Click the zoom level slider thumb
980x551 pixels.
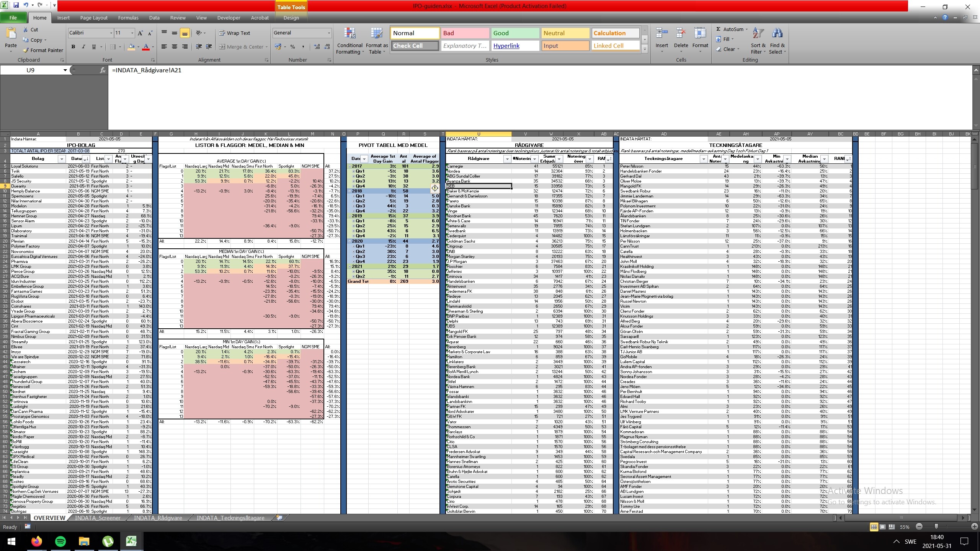(936, 527)
